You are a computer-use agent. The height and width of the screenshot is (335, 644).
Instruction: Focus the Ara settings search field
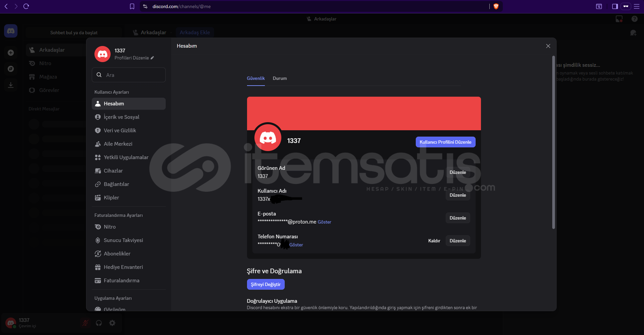pos(129,75)
